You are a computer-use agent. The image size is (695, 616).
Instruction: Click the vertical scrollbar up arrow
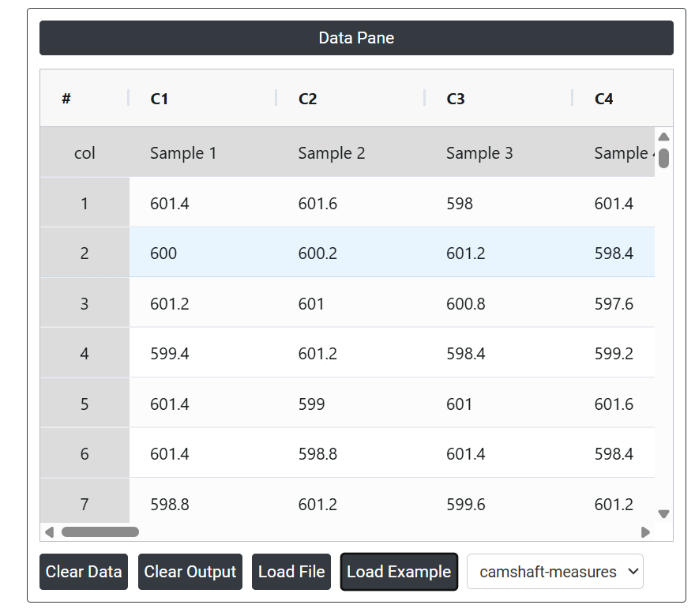pos(663,137)
